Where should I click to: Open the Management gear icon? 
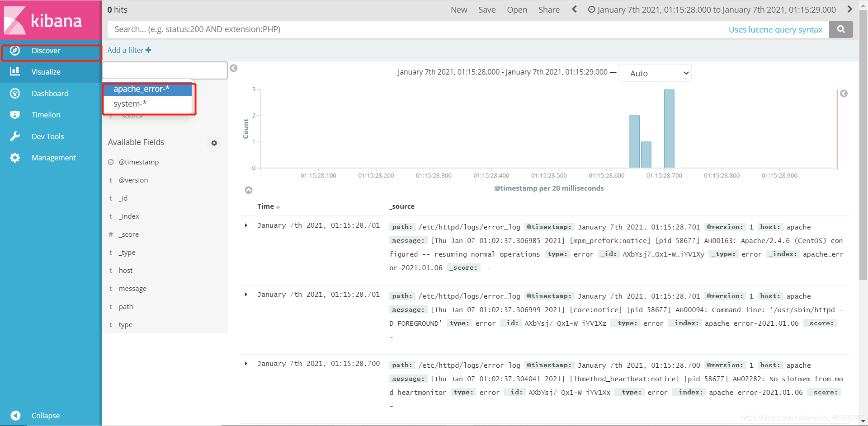pos(15,158)
